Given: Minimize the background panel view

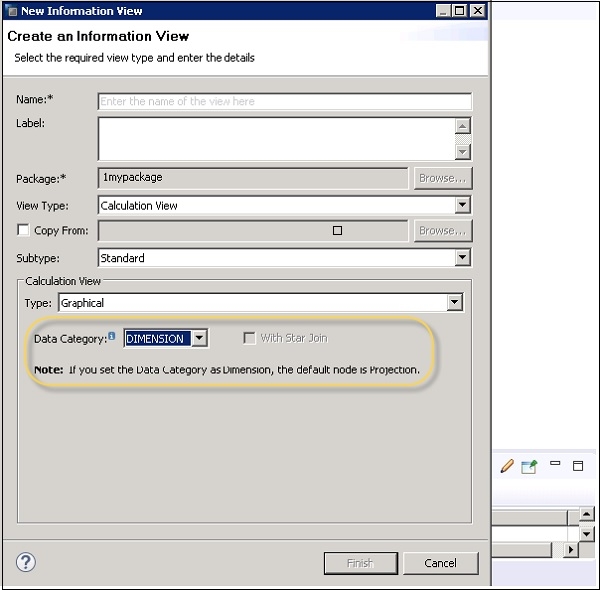Looking at the screenshot, I should 554,465.
